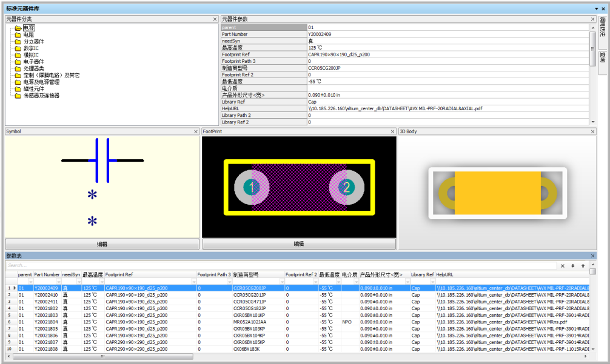Clear the search with X icon in 参数表
The image size is (610, 364).
(x=563, y=266)
